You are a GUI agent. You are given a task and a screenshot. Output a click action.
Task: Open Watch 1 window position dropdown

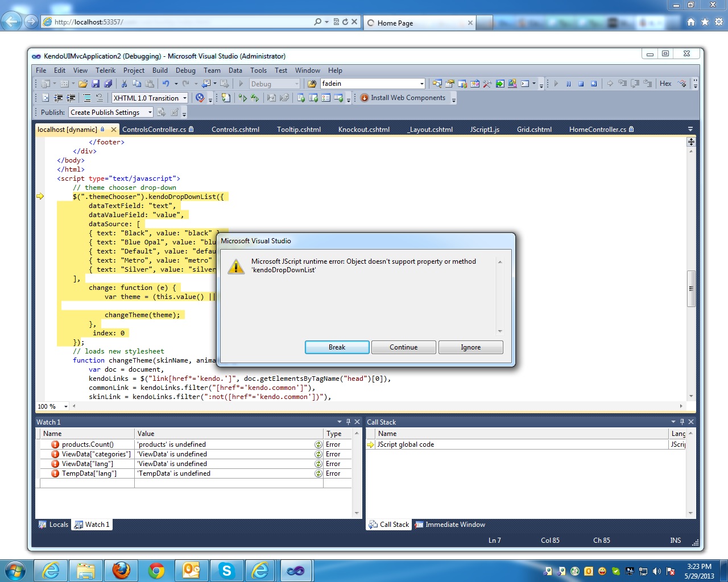340,422
